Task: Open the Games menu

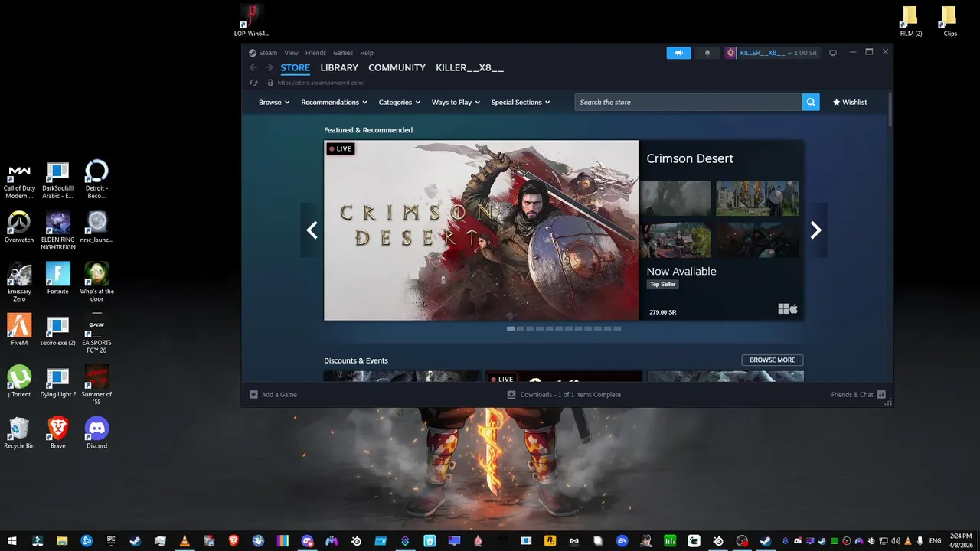Action: [343, 53]
